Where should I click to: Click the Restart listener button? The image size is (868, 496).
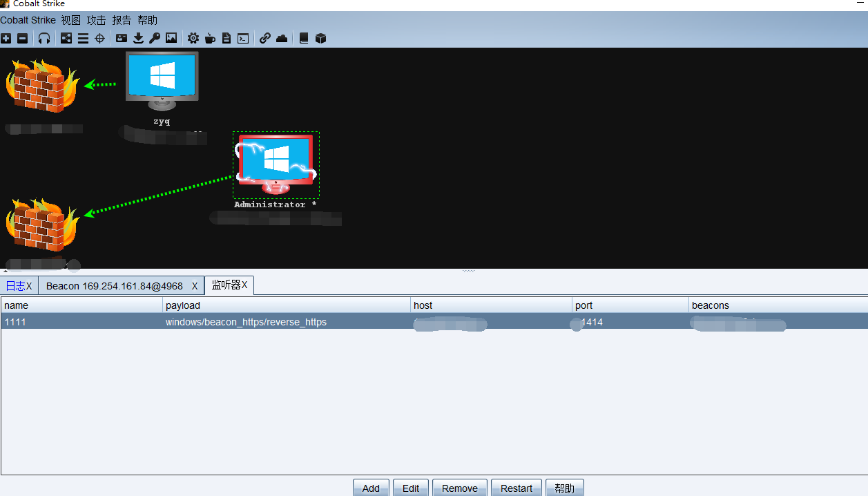517,488
